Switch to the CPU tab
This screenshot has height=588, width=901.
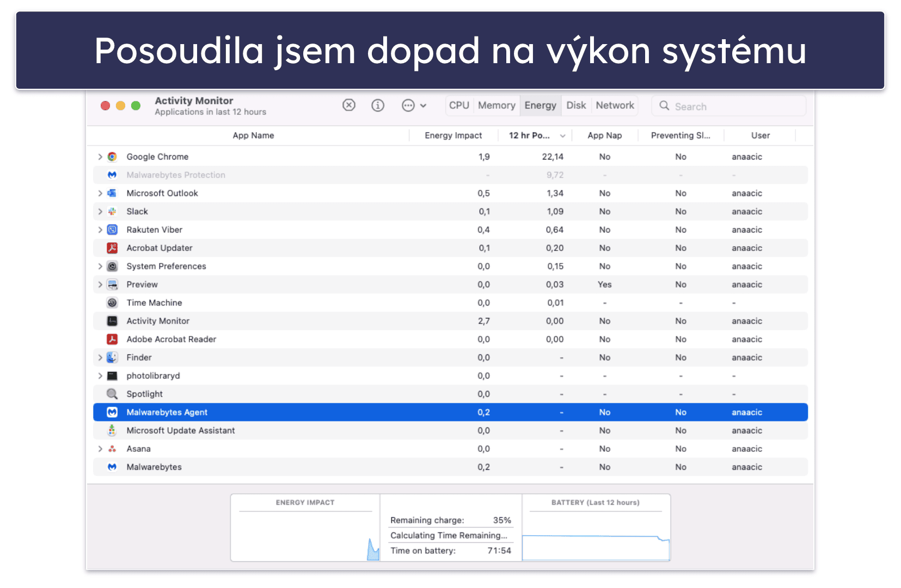[459, 105]
